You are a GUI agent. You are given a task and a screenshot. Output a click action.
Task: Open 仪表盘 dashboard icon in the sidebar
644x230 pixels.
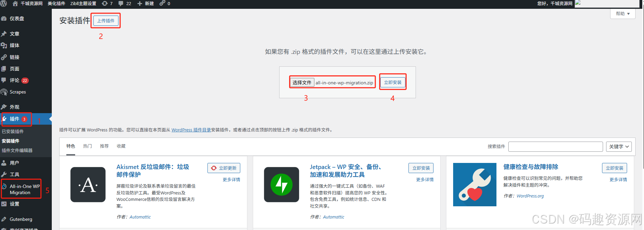click(4, 19)
